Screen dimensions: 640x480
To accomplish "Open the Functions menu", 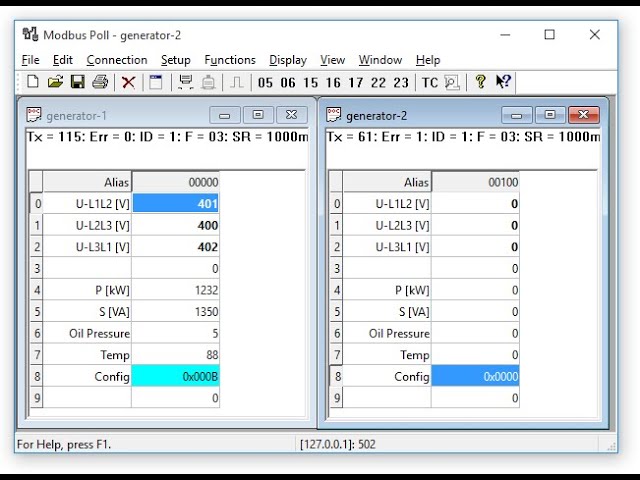I will pyautogui.click(x=230, y=60).
